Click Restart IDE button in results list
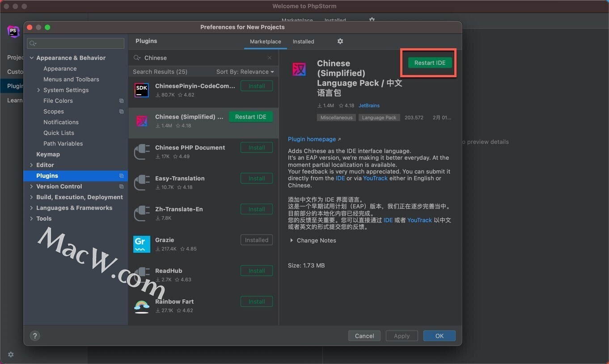Viewport: 609px width, 364px height. tap(251, 117)
